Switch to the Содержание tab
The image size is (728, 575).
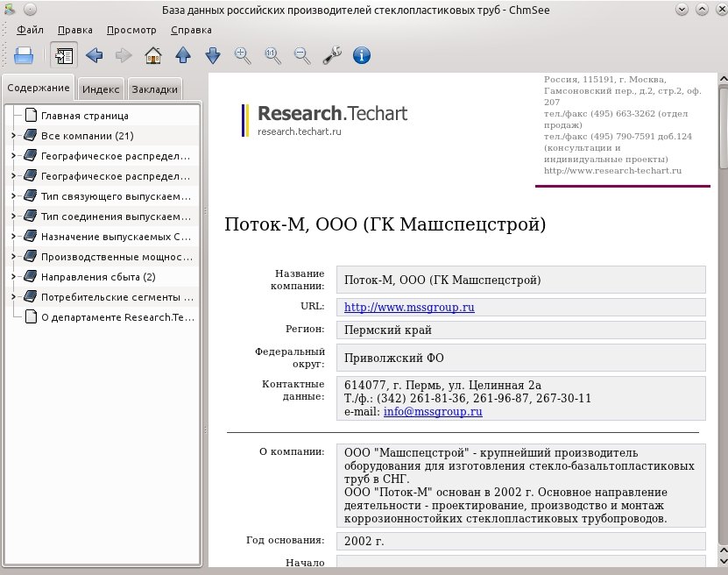(39, 88)
